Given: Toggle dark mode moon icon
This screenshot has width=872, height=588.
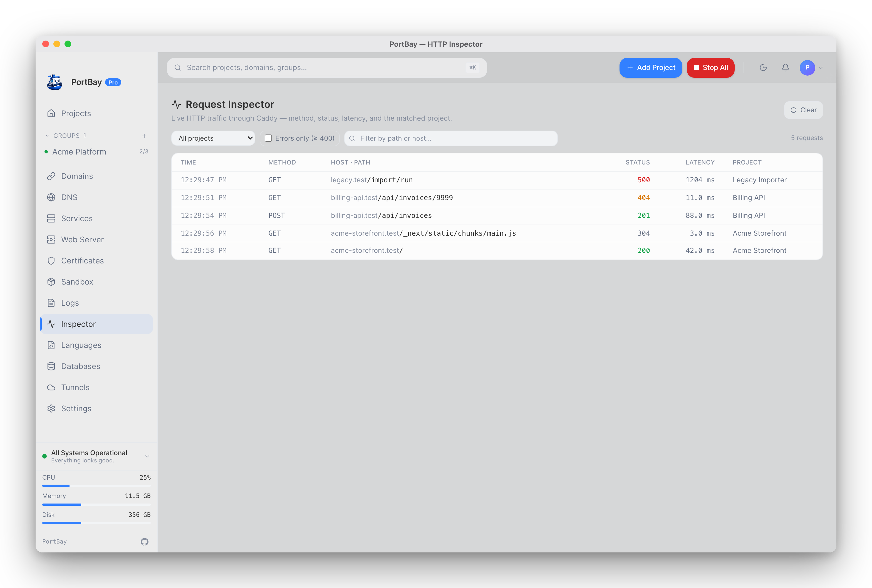Looking at the screenshot, I should click(763, 68).
